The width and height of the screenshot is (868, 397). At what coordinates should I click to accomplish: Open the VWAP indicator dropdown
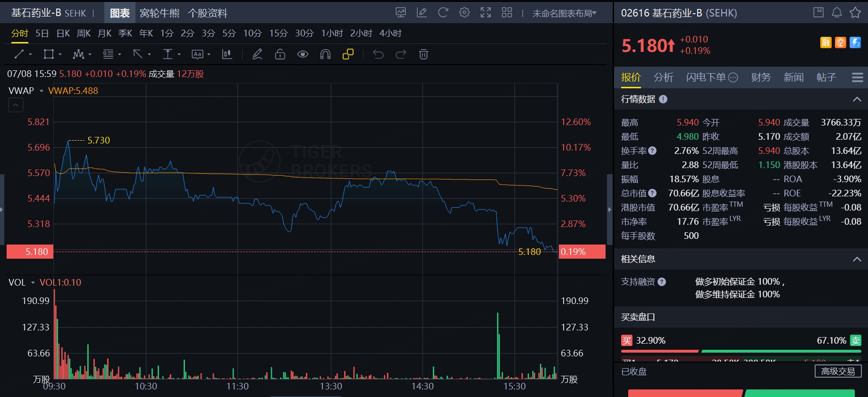(x=41, y=91)
